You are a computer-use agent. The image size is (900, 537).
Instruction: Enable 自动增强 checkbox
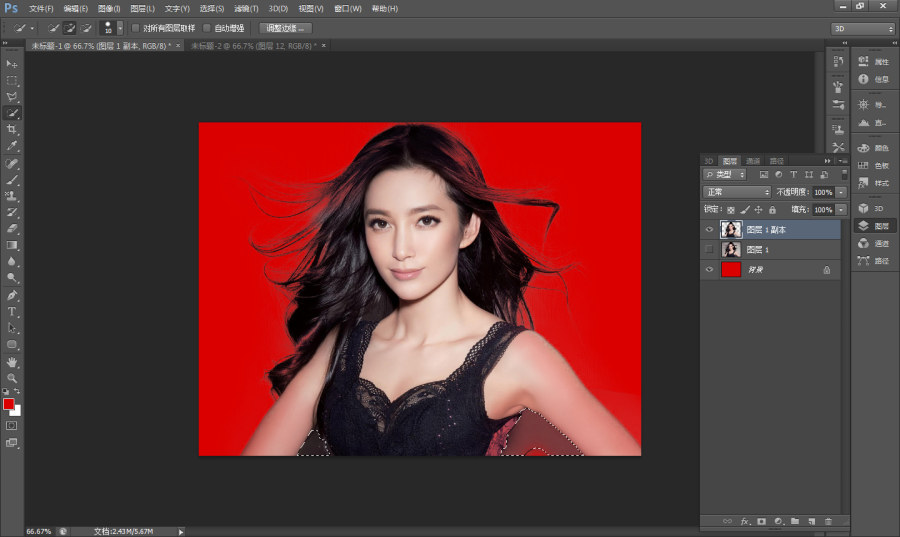pos(207,28)
